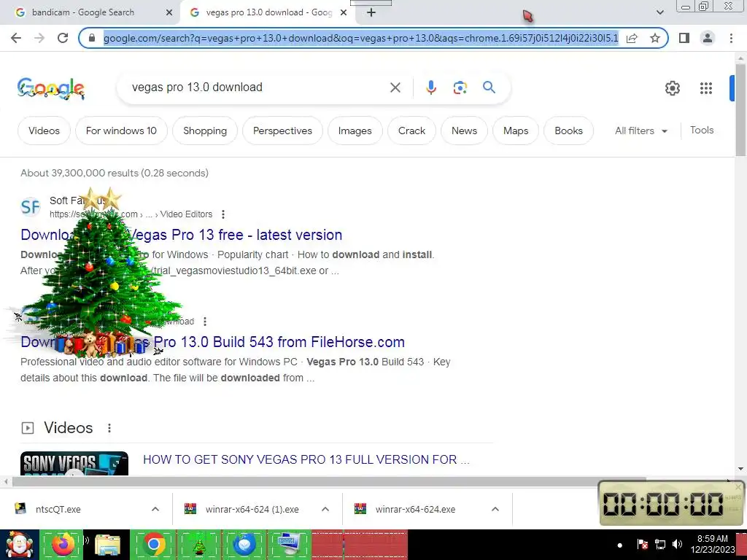Open downloaded winrar-x64-624 (1).exe file
This screenshot has height=560, width=747.
click(252, 509)
